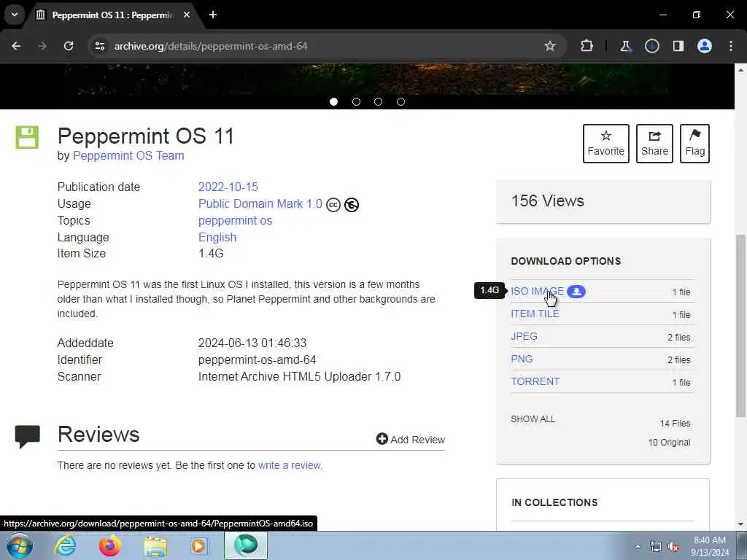Image resolution: width=747 pixels, height=560 pixels.
Task: Download the ISO IMAGE file
Action: [x=537, y=291]
